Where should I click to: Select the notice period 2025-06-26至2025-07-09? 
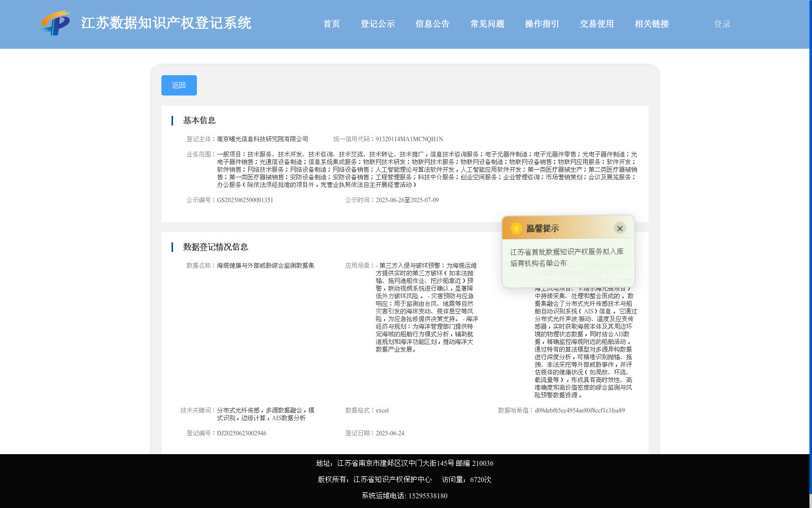click(x=407, y=200)
